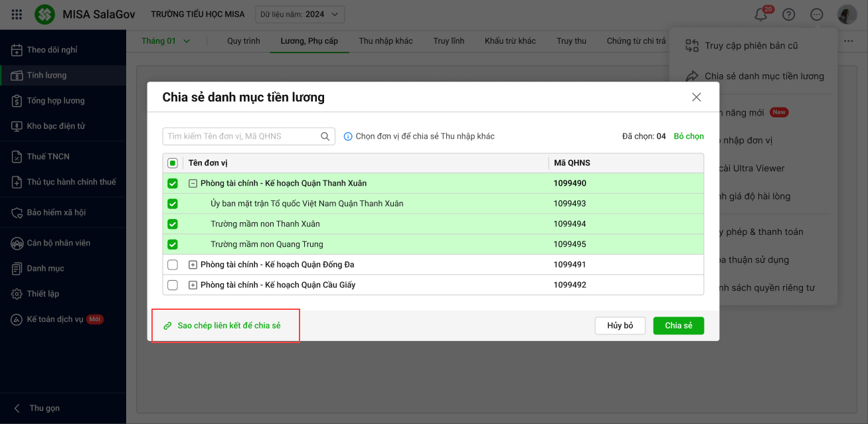Click the user avatar in top bar

[847, 15]
